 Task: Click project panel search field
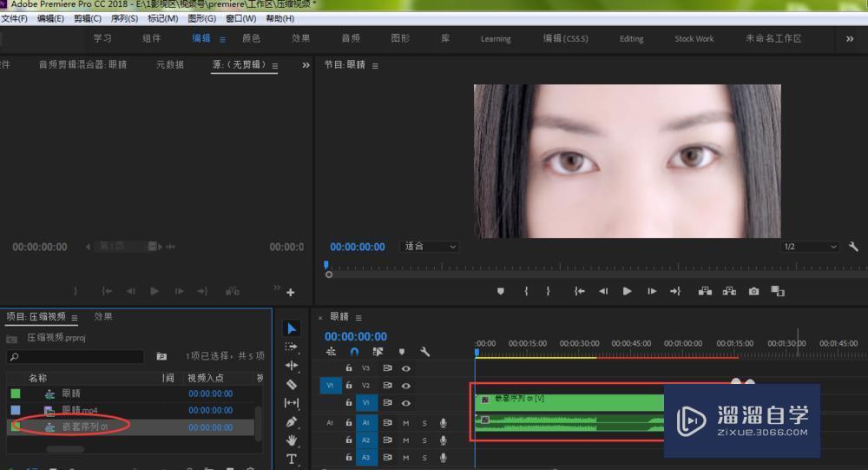point(76,356)
